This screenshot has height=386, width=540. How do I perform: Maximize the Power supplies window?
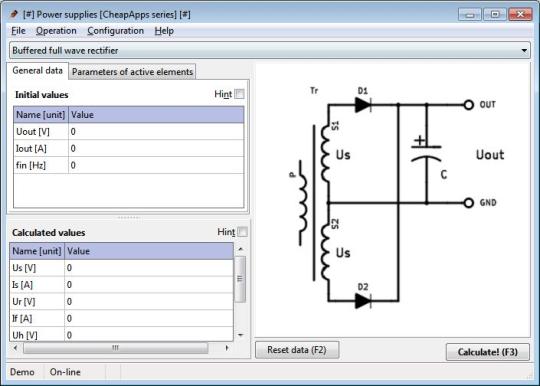coord(495,14)
